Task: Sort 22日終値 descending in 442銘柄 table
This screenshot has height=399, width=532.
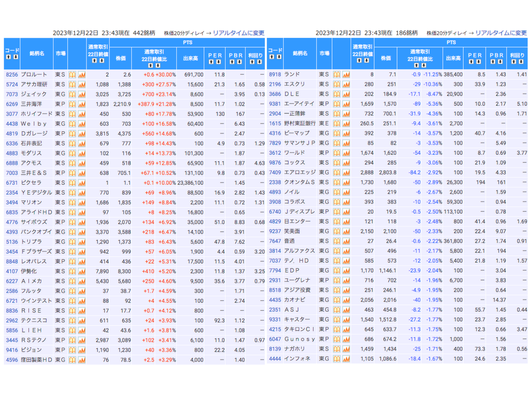Action: tap(102, 61)
